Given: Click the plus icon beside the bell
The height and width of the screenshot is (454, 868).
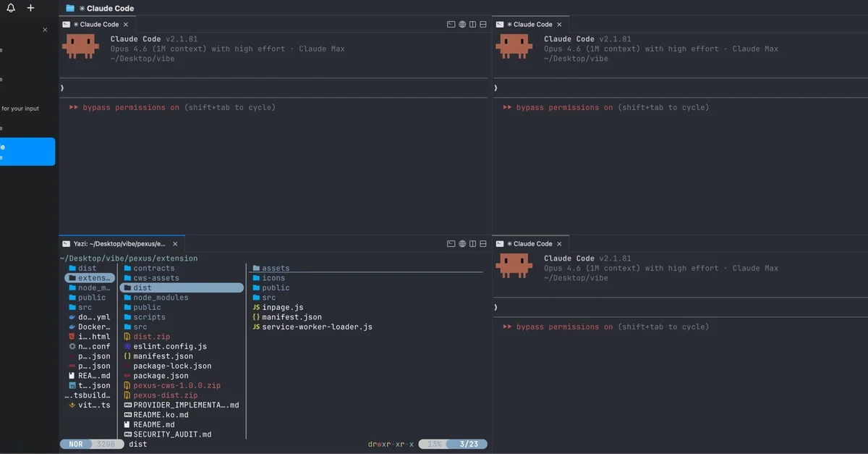Looking at the screenshot, I should tap(30, 8).
